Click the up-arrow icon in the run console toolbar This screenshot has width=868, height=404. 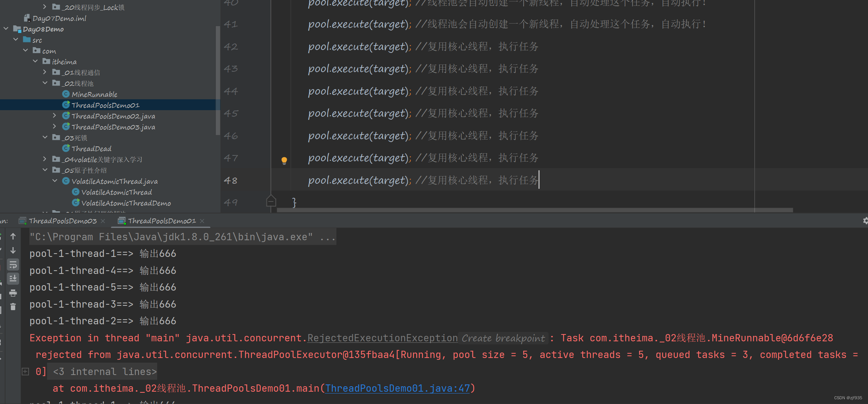[13, 237]
